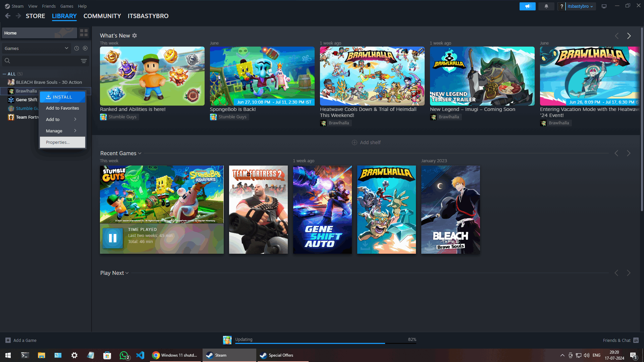Open the Friends & Chat icon
Image resolution: width=644 pixels, height=362 pixels.
(636, 340)
